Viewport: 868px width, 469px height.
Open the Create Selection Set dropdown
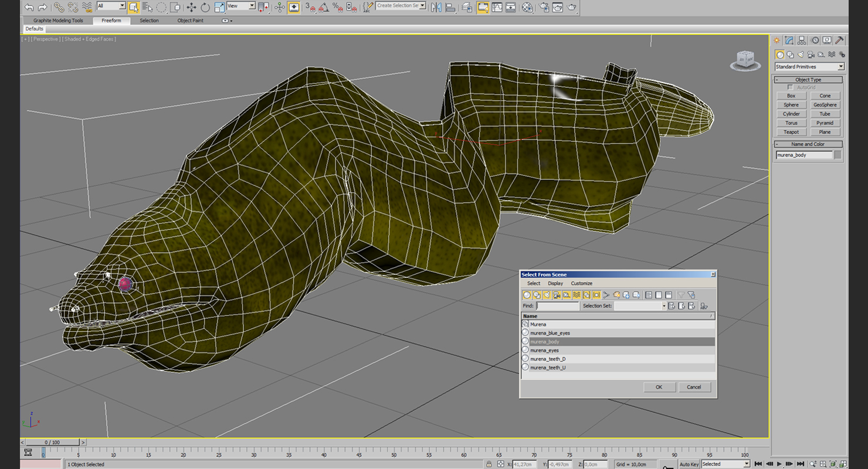[401, 6]
